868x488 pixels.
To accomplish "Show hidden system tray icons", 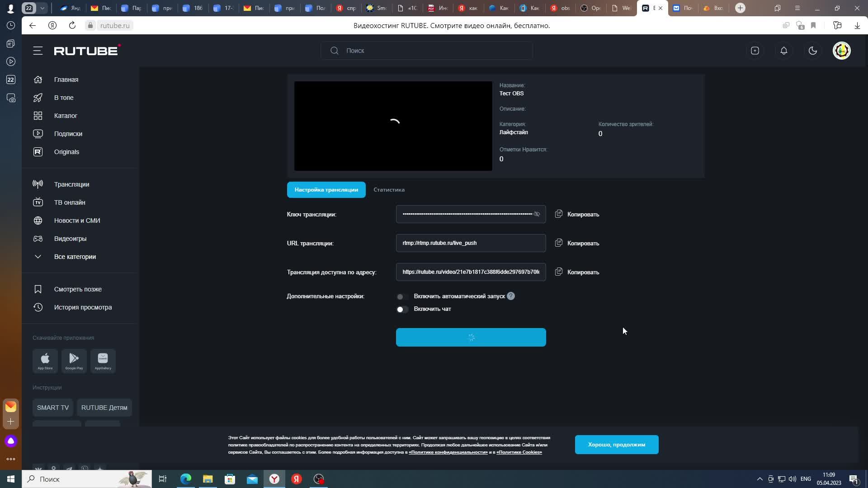I will click(x=759, y=479).
